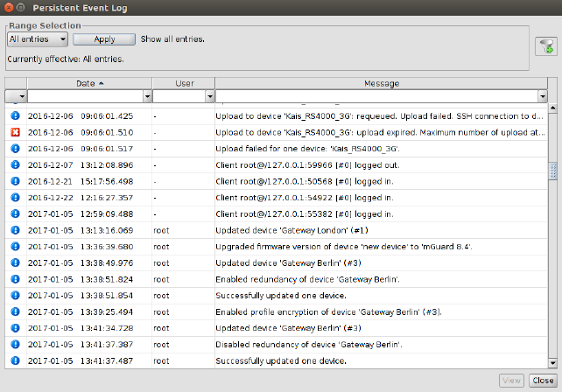Click info icon of 'Disabled redundancy' row
The width and height of the screenshot is (562, 392).
[x=15, y=345]
